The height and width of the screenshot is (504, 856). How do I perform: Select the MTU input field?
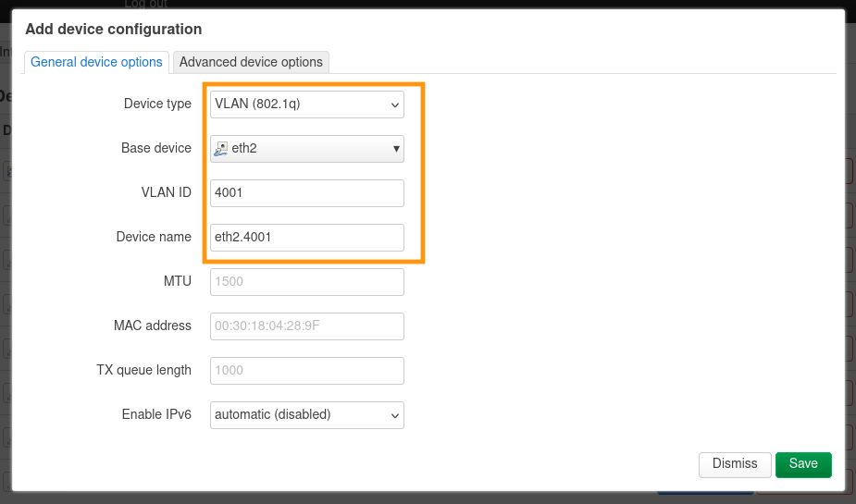[x=306, y=281]
